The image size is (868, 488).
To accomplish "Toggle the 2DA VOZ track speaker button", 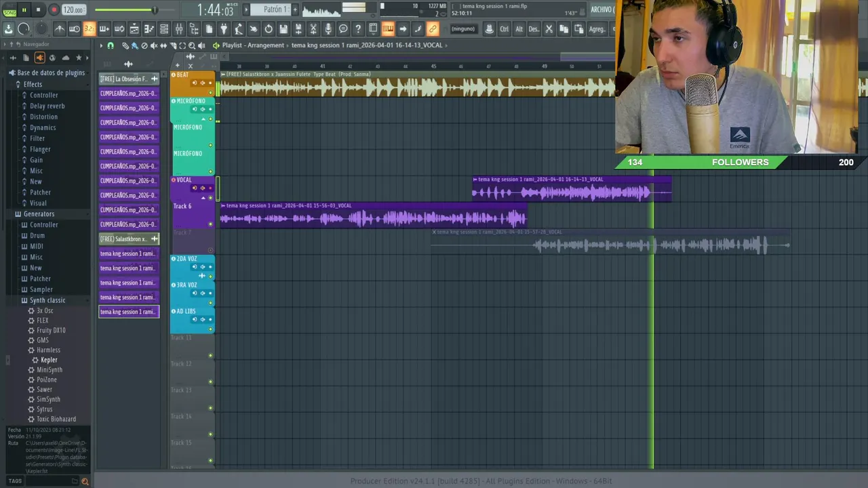I will click(203, 267).
